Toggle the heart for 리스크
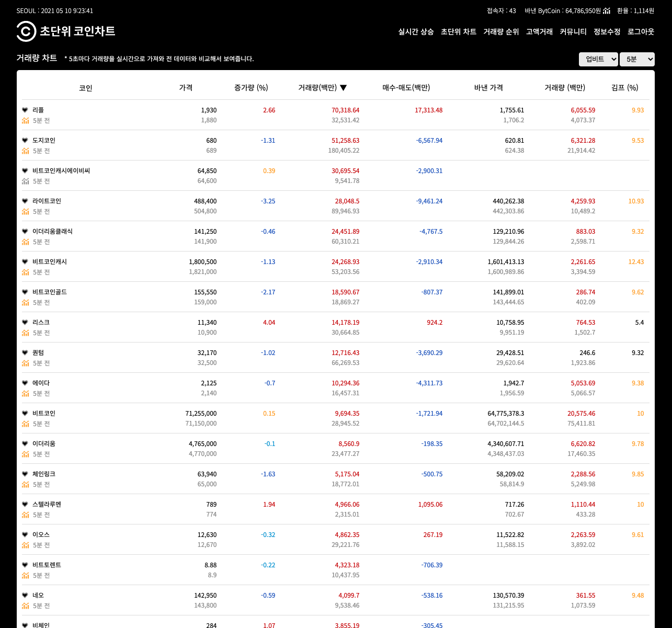This screenshot has height=628, width=672. pyautogui.click(x=25, y=322)
